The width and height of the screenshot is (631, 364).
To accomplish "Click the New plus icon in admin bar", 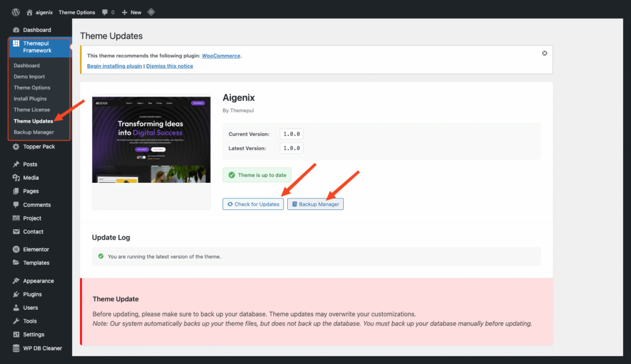I will point(125,12).
